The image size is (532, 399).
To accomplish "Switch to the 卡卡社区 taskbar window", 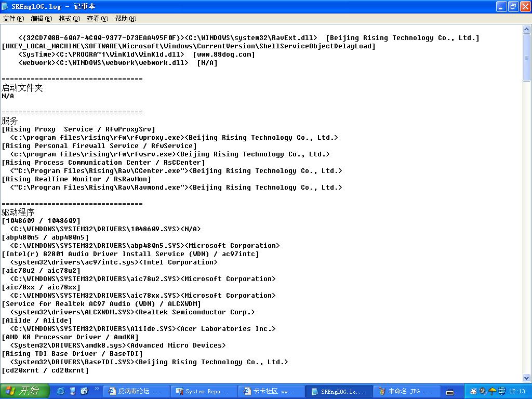I will pyautogui.click(x=271, y=391).
